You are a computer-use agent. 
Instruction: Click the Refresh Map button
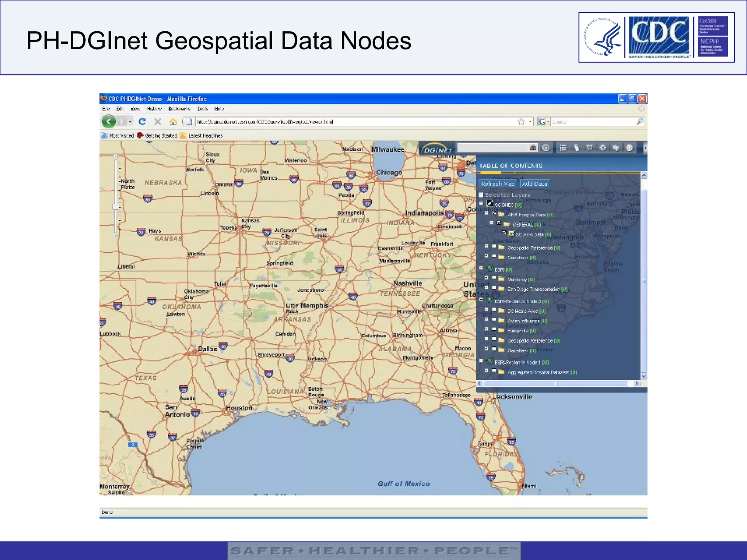click(498, 184)
